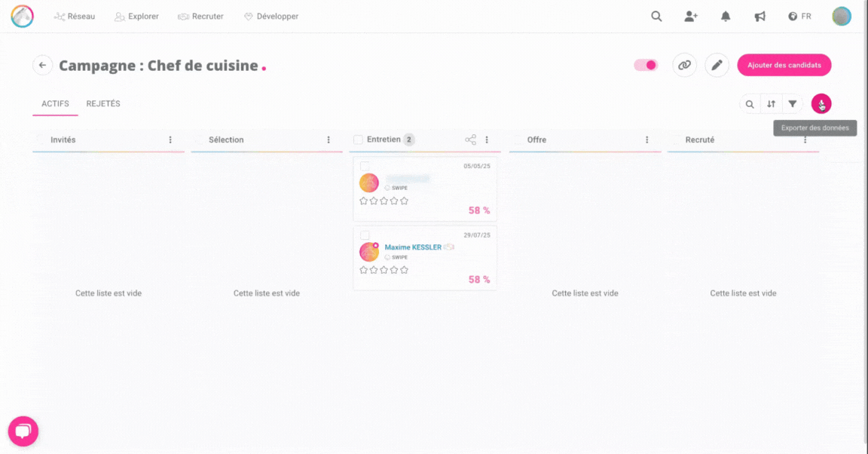The image size is (868, 454).
Task: Check the Entretien column select-all checkbox
Action: tap(358, 140)
